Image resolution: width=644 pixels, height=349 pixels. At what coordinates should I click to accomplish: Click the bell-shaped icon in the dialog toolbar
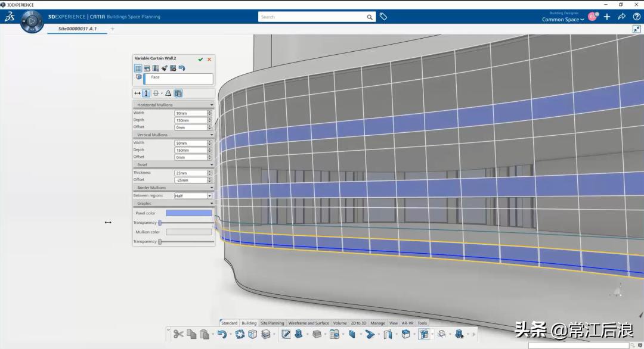click(x=169, y=93)
